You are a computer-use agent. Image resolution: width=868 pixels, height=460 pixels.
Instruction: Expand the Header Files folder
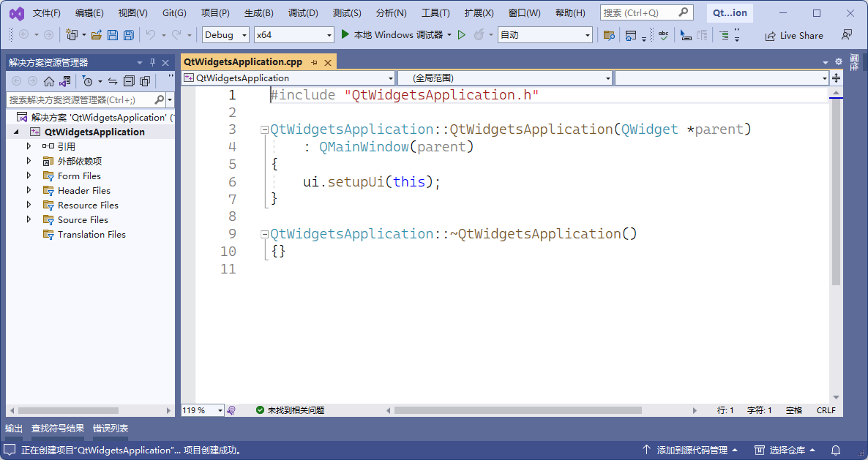pos(30,190)
